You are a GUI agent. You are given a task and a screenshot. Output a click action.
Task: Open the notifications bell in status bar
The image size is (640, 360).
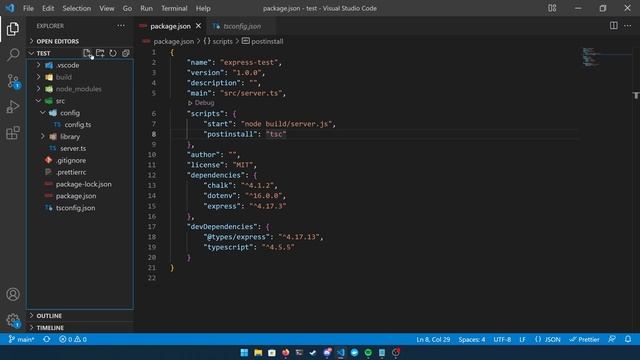(x=628, y=339)
